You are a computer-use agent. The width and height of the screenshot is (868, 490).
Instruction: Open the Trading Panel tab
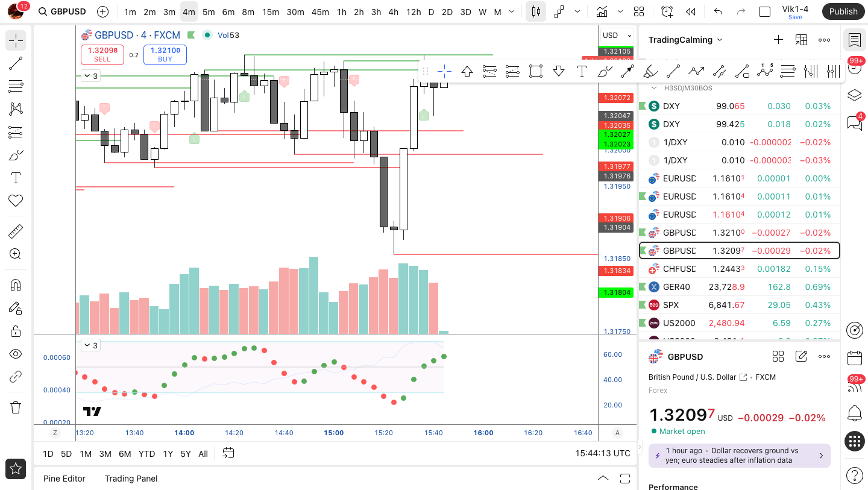131,479
